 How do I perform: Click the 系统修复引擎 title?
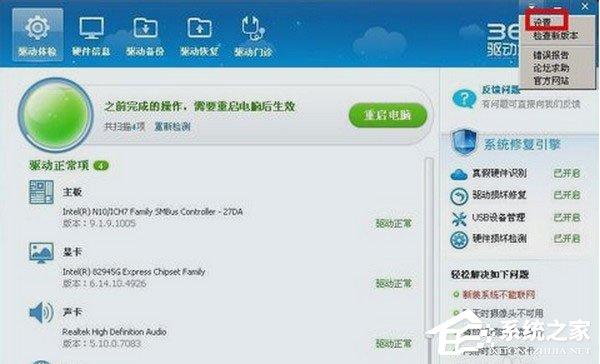[522, 145]
